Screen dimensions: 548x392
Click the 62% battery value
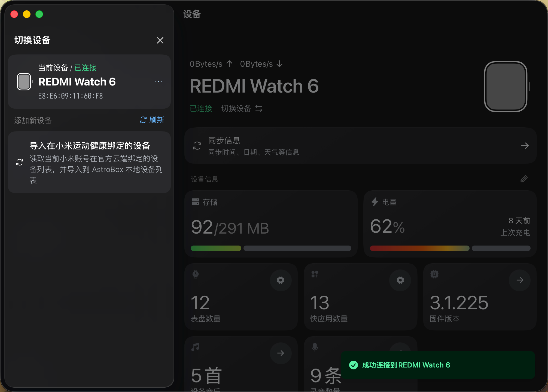click(x=387, y=226)
